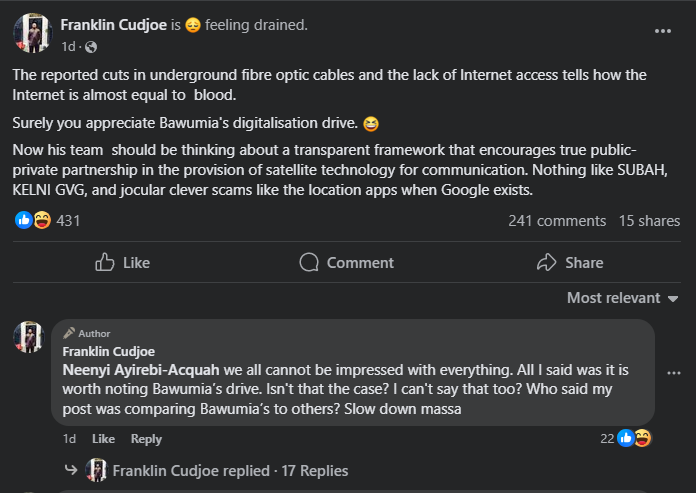
Task: Click the public globe privacy icon
Action: [x=91, y=47]
